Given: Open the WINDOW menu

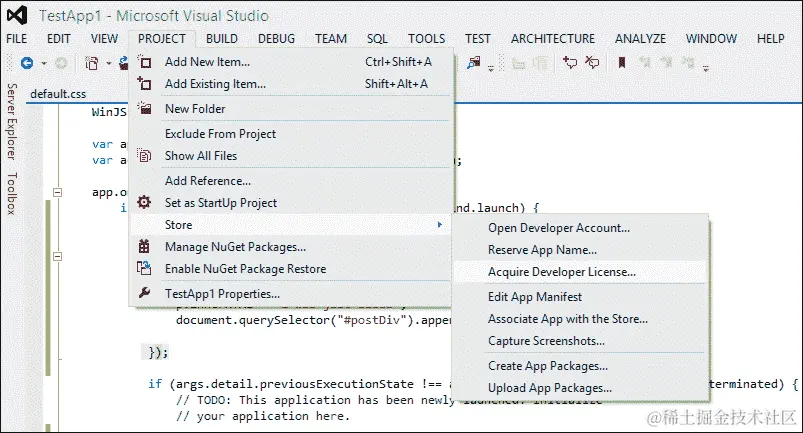Looking at the screenshot, I should 711,39.
